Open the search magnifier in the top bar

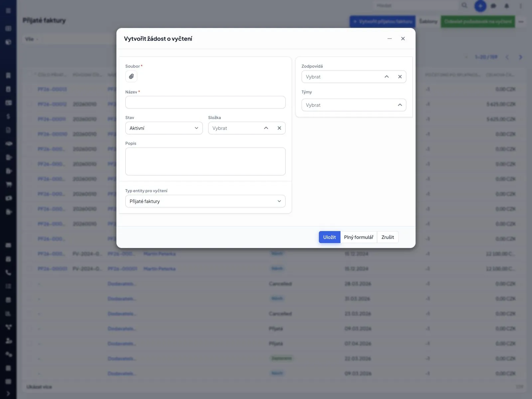(x=465, y=6)
